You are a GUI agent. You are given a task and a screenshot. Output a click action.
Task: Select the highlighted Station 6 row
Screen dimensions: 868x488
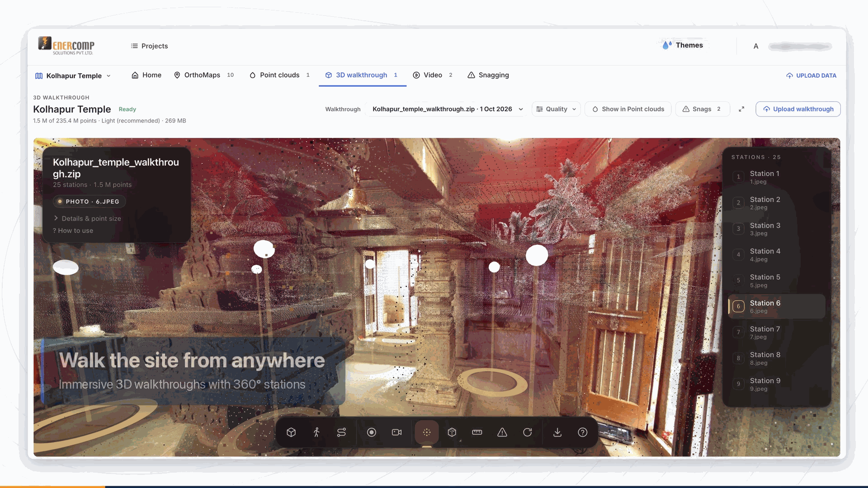coord(777,306)
